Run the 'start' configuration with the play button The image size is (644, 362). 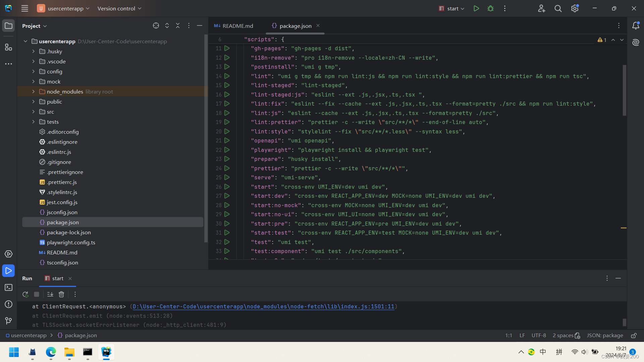(476, 8)
